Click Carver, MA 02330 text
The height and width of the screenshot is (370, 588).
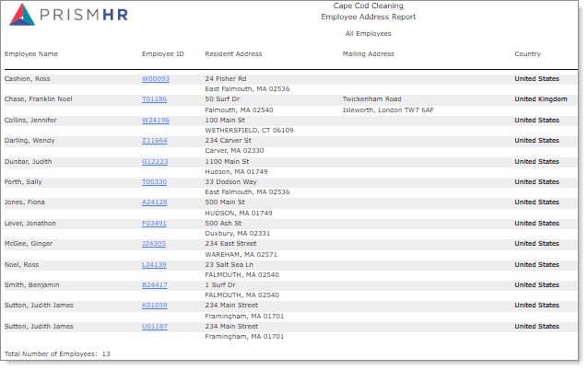[x=234, y=151]
